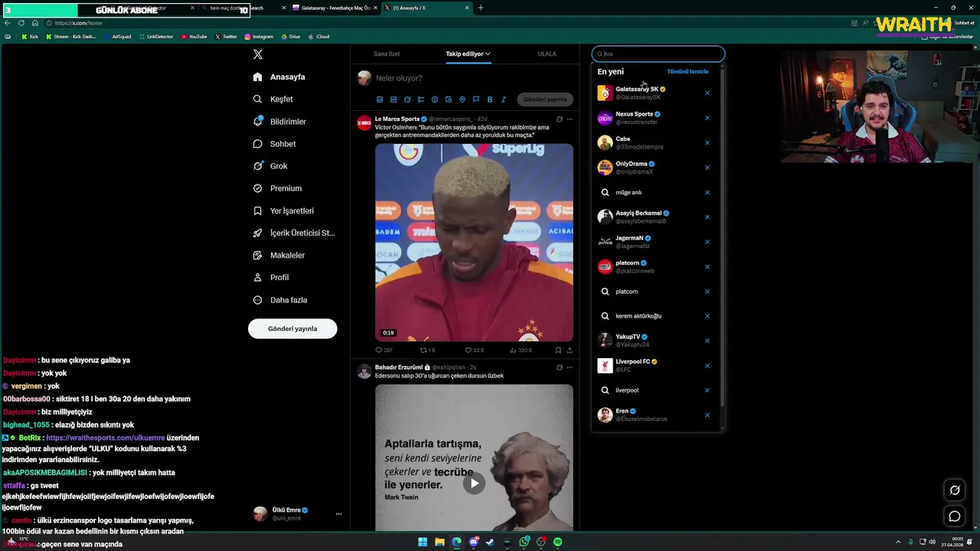Click Tümünü temizle to clear recent searches
The width and height of the screenshot is (980, 551).
coord(688,71)
